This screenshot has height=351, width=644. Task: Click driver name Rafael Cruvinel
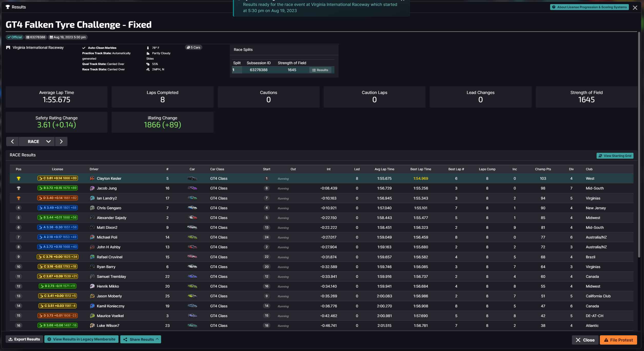point(110,257)
